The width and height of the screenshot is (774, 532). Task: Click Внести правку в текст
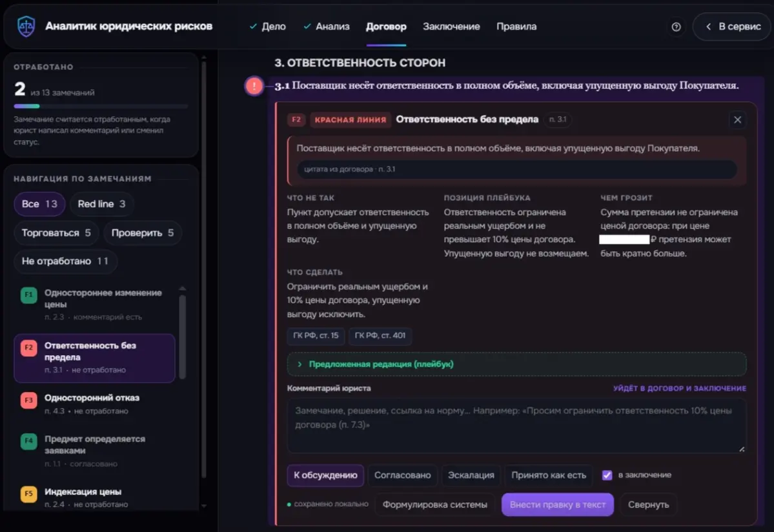pyautogui.click(x=557, y=504)
